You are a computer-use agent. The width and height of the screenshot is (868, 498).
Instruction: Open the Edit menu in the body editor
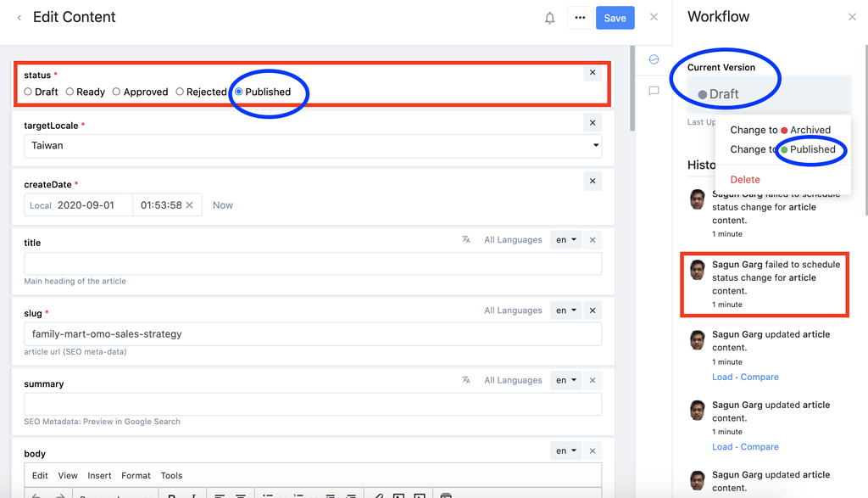click(x=39, y=475)
